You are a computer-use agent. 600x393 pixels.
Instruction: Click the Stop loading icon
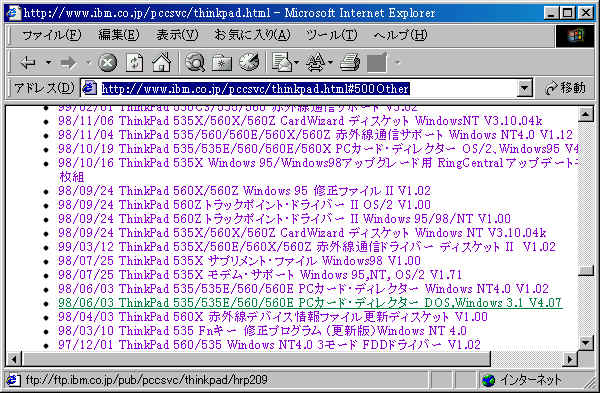tap(108, 63)
